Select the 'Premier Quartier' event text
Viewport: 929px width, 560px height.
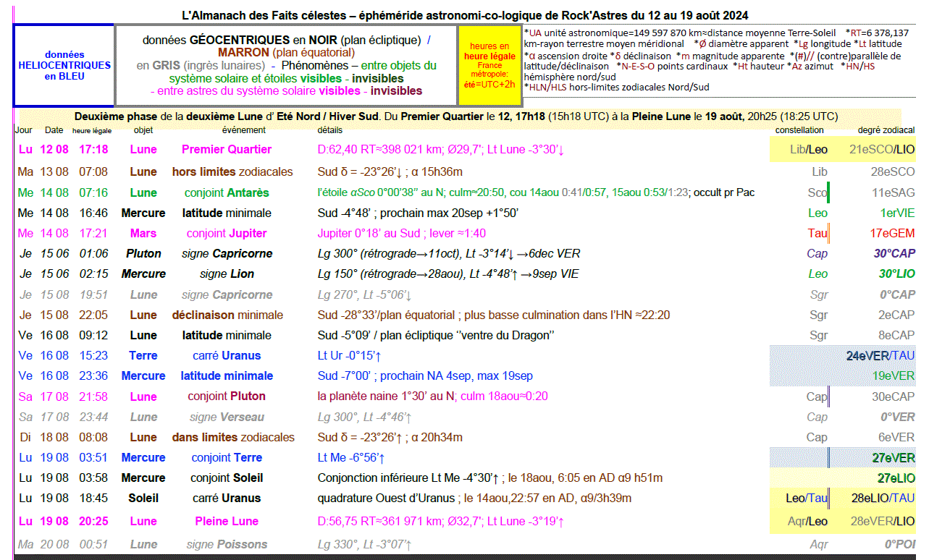pos(227,149)
